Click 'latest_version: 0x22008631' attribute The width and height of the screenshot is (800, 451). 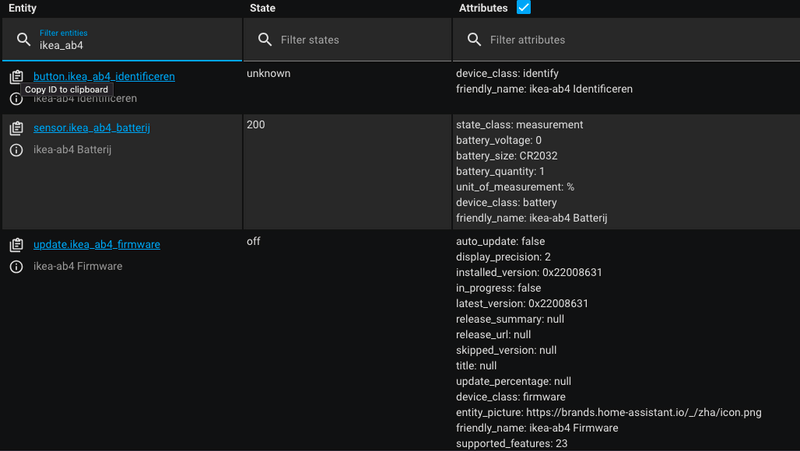click(x=522, y=304)
